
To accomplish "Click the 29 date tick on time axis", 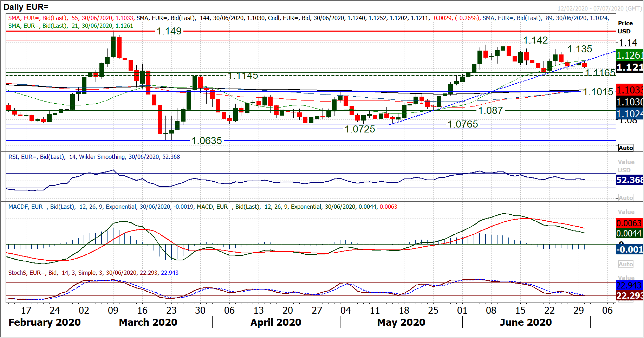I will coord(578,310).
